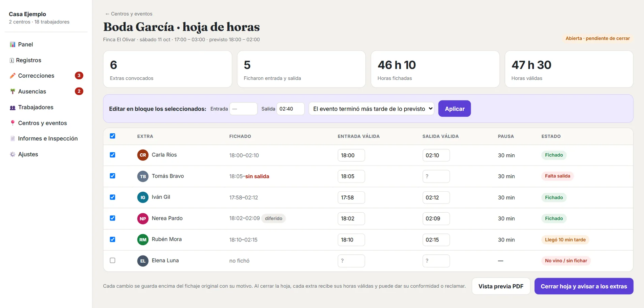The image size is (644, 308).
Task: Click the Registros sidebar icon
Action: coord(12,60)
